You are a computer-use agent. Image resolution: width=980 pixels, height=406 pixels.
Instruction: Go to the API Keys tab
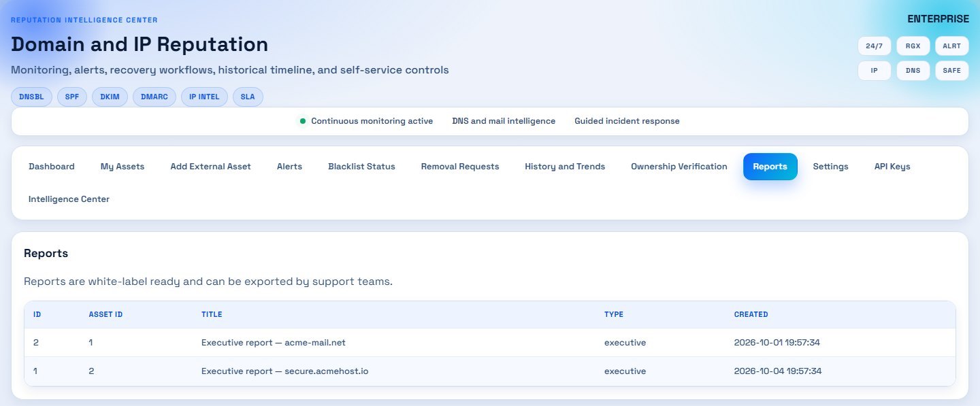coord(892,167)
